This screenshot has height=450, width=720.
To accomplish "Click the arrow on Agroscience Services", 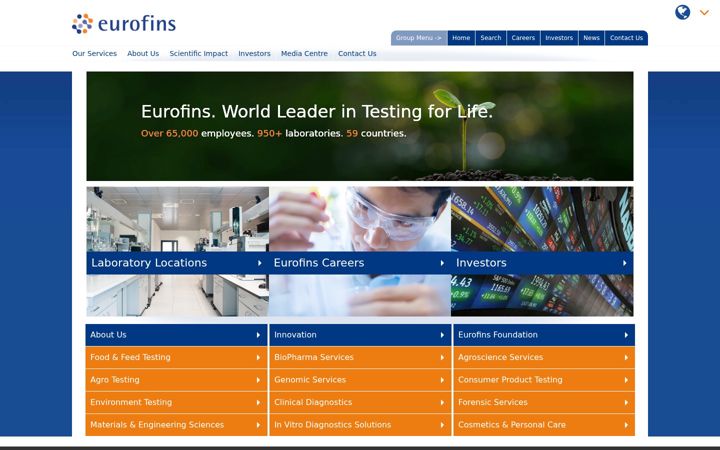I will 626,358.
